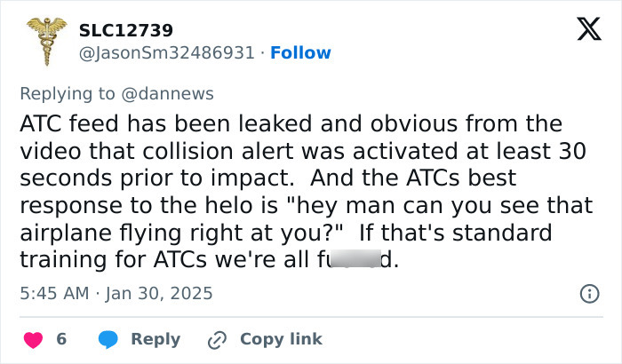Like the tweet with the heart icon
622x364 pixels.
pyautogui.click(x=34, y=340)
